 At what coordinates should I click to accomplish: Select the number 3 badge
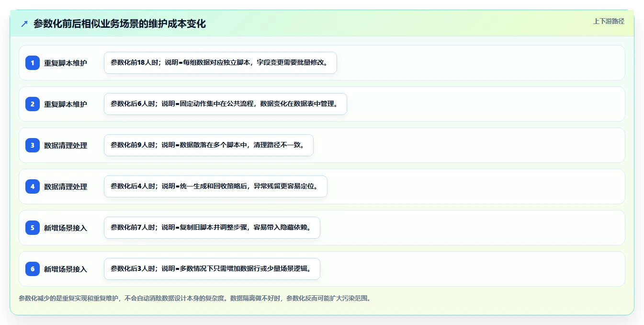click(x=33, y=145)
